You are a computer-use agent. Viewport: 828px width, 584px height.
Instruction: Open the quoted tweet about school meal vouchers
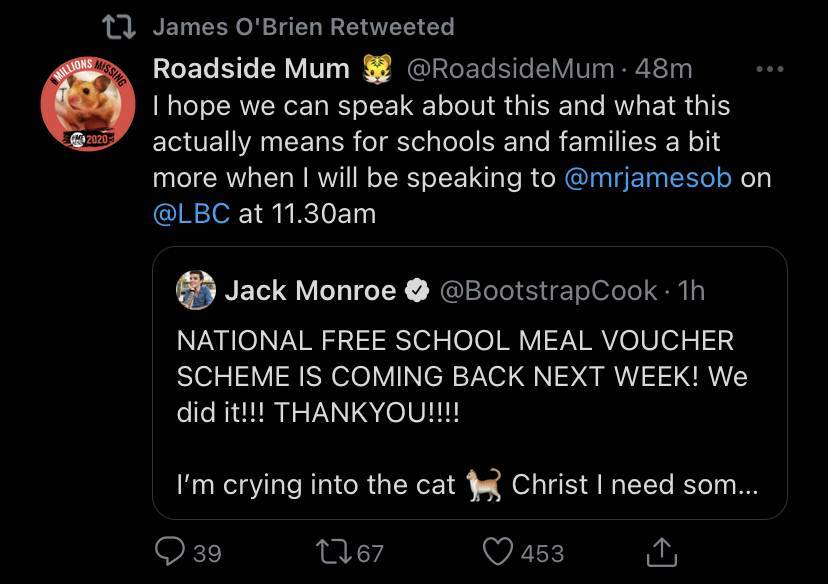coord(470,383)
